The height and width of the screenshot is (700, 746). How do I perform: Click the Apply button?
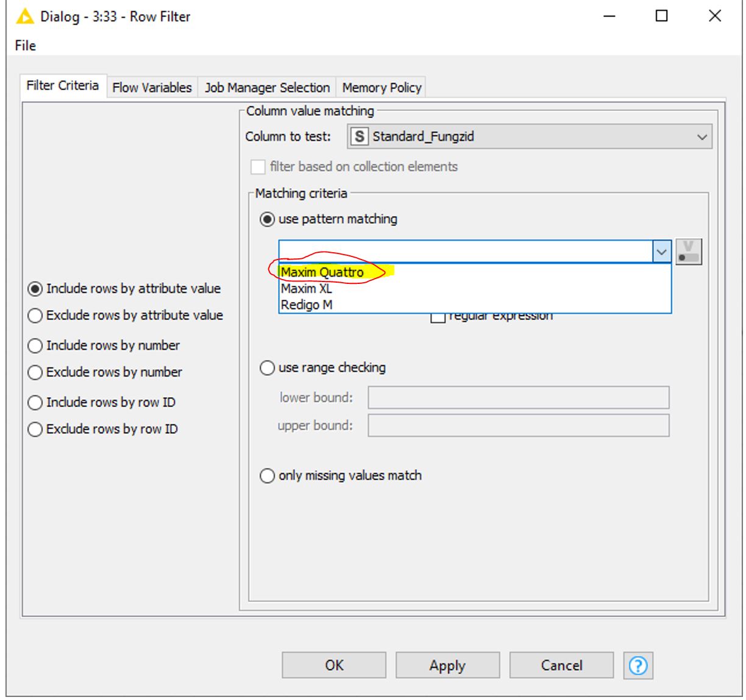pos(447,665)
